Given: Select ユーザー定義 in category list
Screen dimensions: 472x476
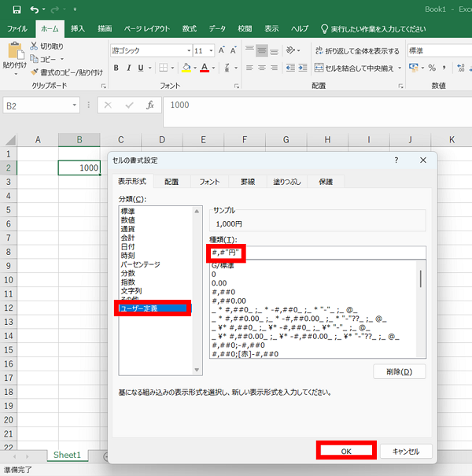Looking at the screenshot, I should pyautogui.click(x=153, y=308).
